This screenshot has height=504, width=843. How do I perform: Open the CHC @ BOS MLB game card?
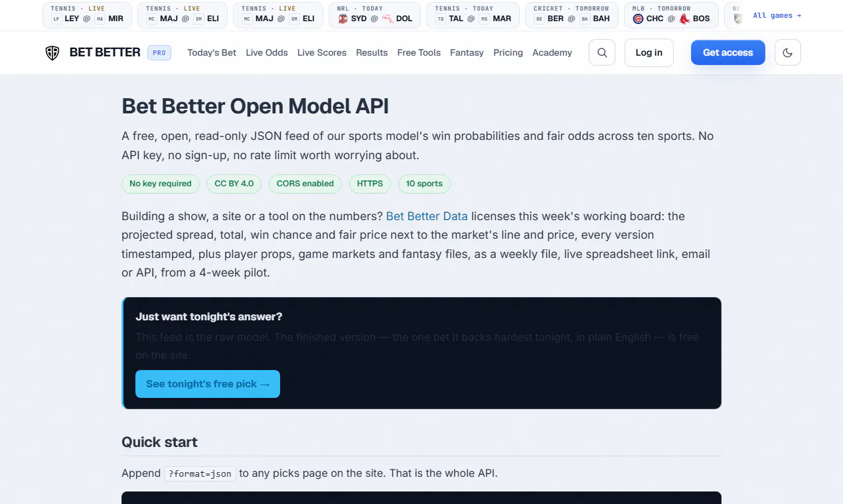[x=671, y=15]
